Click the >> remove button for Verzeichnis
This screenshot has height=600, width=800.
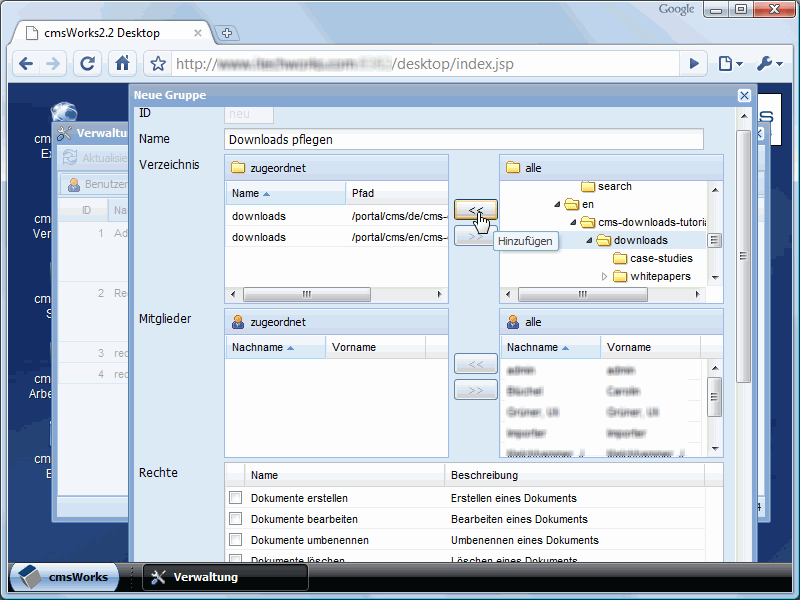(476, 236)
